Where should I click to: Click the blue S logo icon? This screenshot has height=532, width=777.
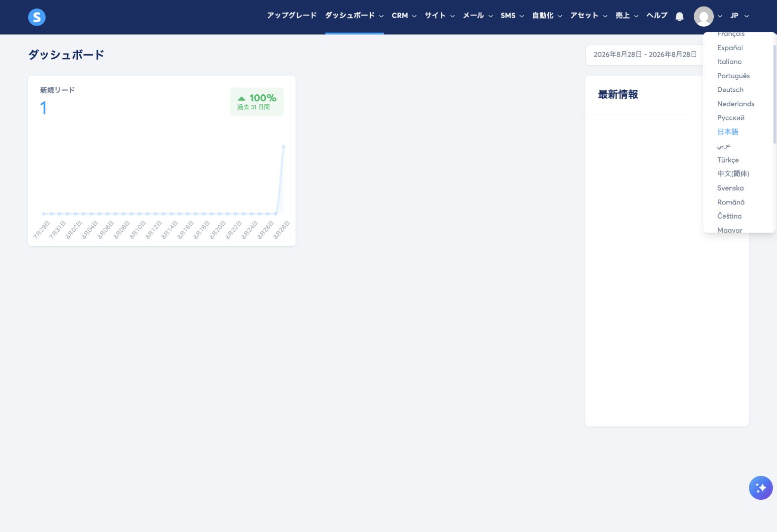(x=37, y=17)
